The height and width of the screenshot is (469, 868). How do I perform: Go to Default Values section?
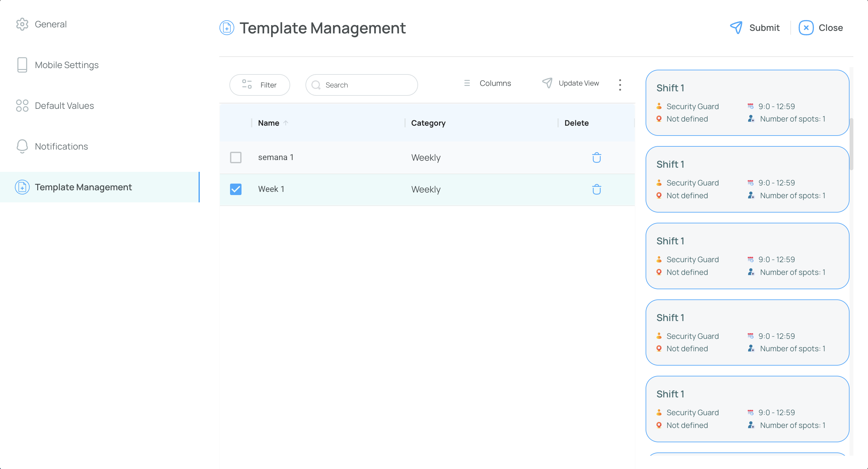click(x=64, y=105)
